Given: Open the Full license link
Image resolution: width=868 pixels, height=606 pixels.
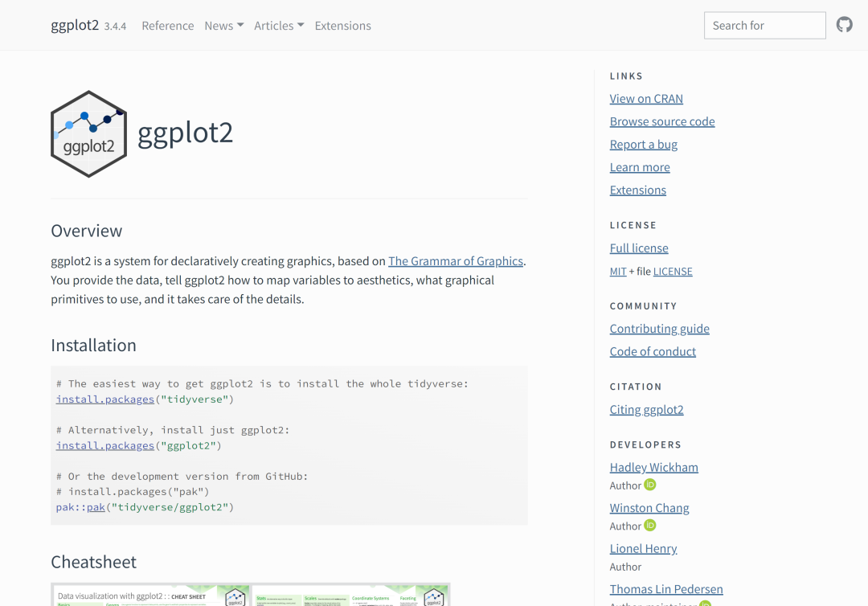Looking at the screenshot, I should point(639,248).
